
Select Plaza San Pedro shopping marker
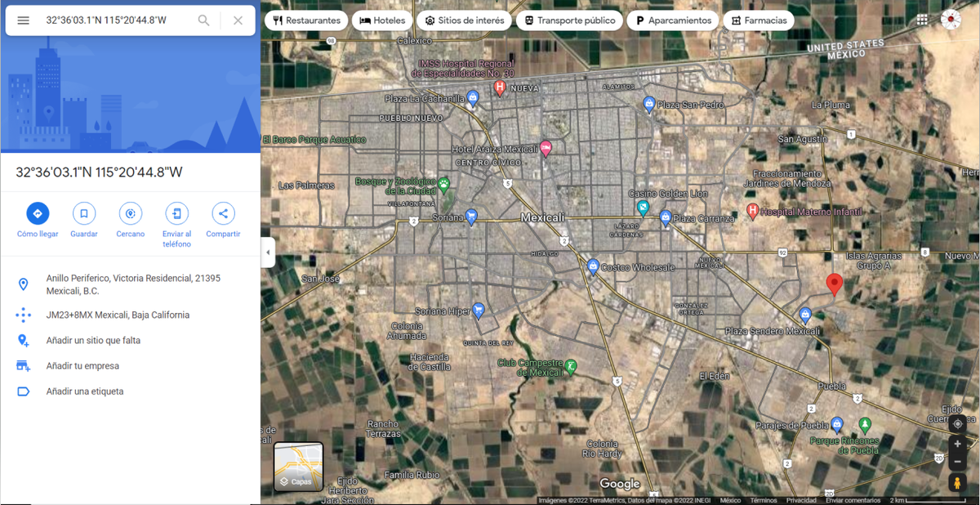point(649,105)
